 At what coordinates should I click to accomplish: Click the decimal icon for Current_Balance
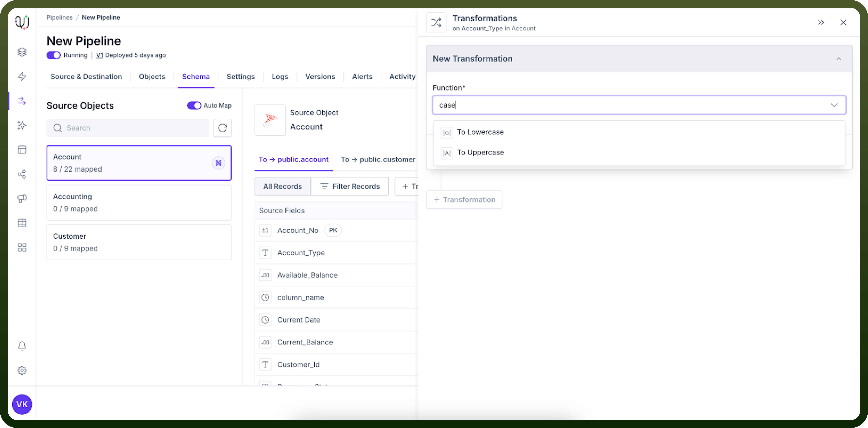tap(265, 342)
